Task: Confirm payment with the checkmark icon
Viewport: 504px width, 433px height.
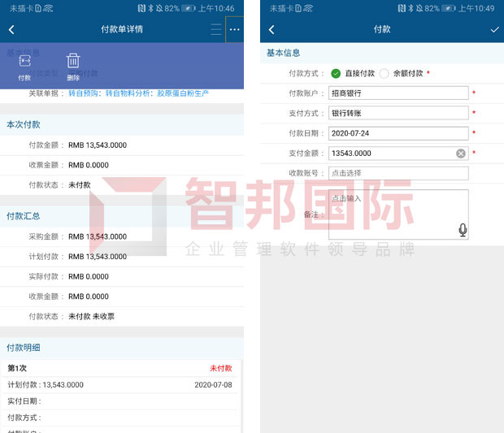Action: click(494, 29)
